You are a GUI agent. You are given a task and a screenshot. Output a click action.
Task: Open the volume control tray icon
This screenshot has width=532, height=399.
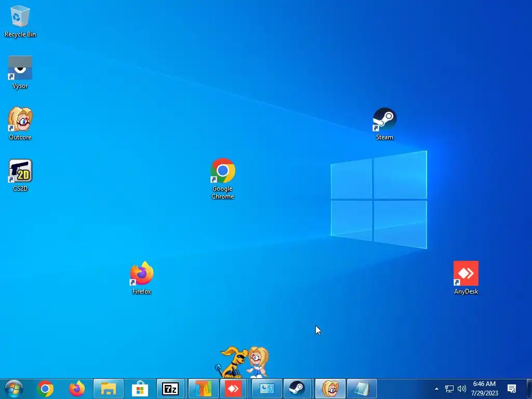coord(462,389)
